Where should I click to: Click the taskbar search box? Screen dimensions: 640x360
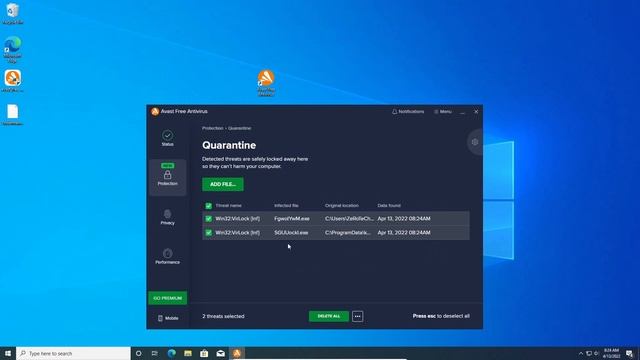(x=73, y=353)
